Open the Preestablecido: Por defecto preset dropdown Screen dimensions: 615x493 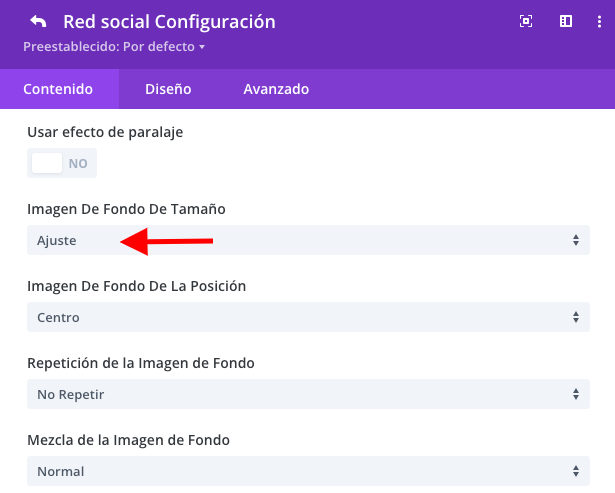pyautogui.click(x=114, y=47)
